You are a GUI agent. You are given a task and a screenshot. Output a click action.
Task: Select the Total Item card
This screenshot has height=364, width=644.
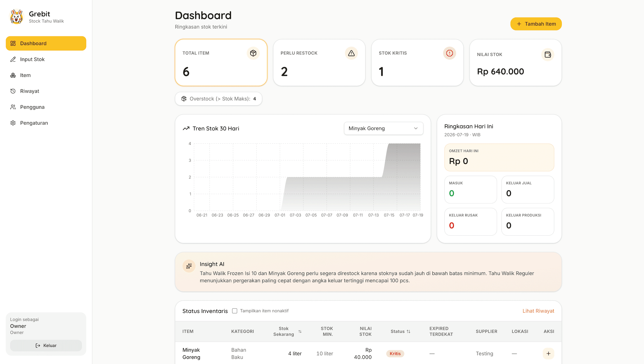point(221,62)
